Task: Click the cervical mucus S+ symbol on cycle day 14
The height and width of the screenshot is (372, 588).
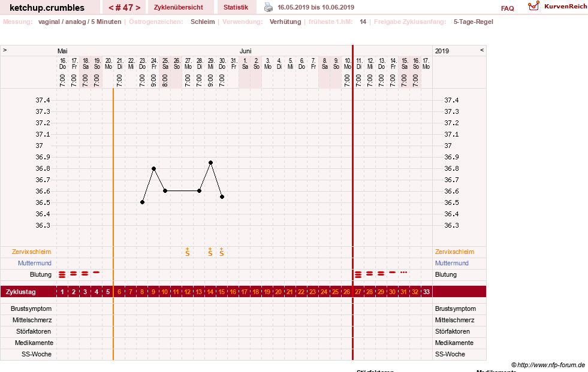Action: 210,252
